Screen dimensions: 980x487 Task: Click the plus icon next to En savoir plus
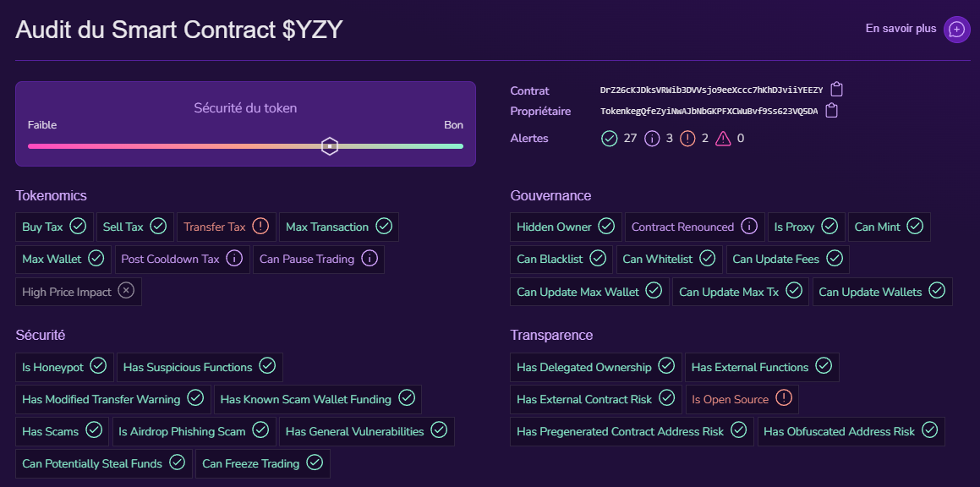(x=956, y=29)
